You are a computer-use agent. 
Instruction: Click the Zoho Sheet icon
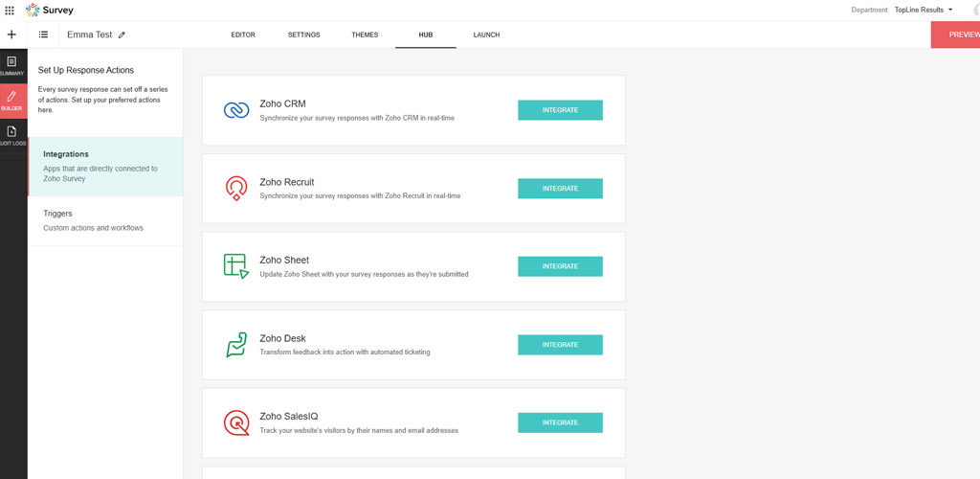(x=236, y=266)
